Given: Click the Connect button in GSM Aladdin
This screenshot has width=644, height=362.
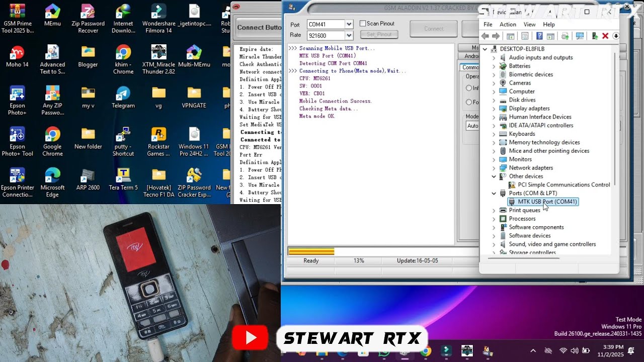Looking at the screenshot, I should (x=434, y=29).
